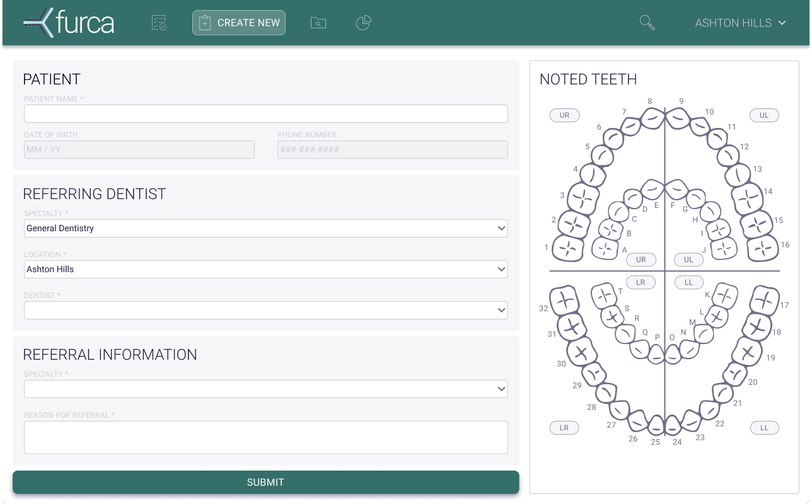This screenshot has width=812, height=504.
Task: Toggle the outer LR quadrant button
Action: (564, 428)
